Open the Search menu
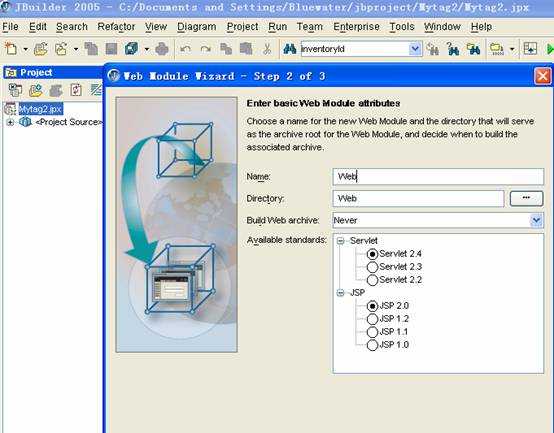 [72, 27]
